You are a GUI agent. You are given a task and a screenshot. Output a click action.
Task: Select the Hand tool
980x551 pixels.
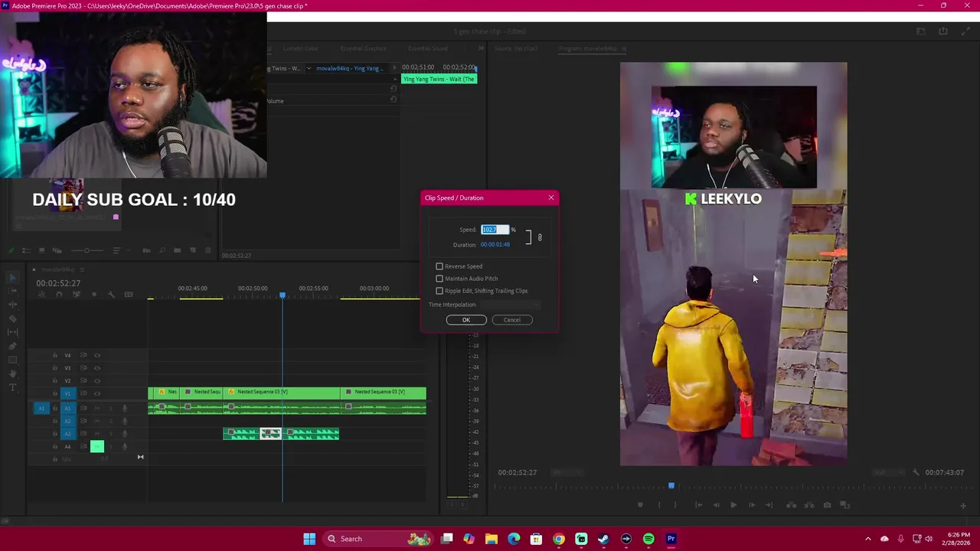(12, 373)
